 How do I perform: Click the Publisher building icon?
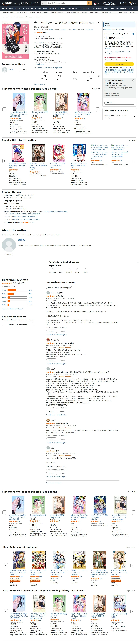click(74, 76)
